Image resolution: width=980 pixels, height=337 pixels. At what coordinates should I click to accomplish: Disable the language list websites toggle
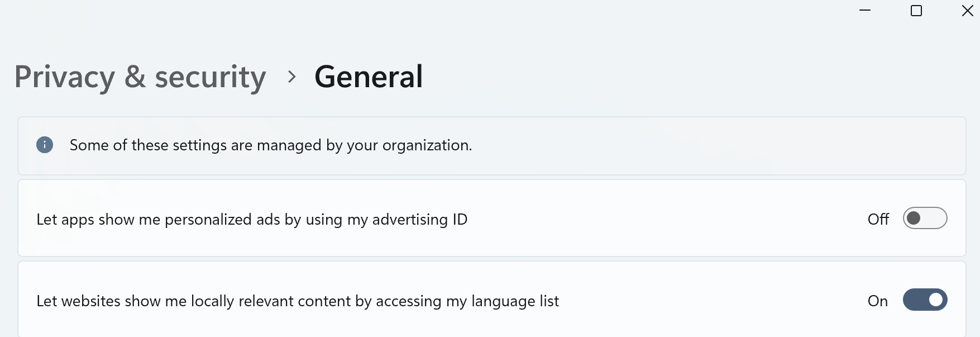pos(925,300)
